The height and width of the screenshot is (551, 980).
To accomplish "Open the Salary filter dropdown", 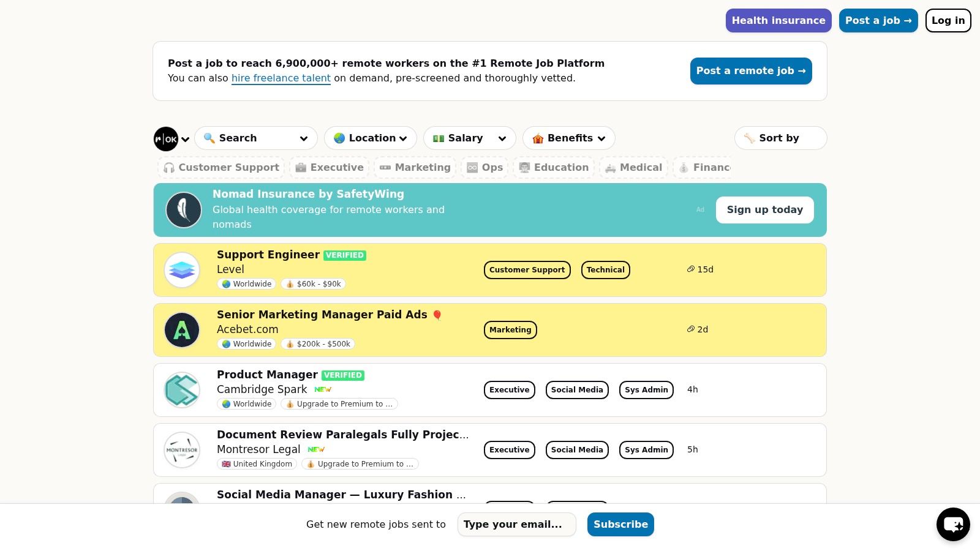I will point(470,138).
